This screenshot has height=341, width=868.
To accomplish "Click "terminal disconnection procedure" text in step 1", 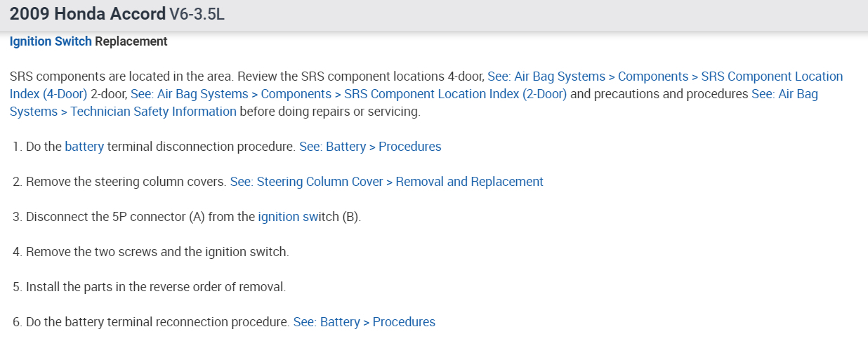I will tap(201, 147).
